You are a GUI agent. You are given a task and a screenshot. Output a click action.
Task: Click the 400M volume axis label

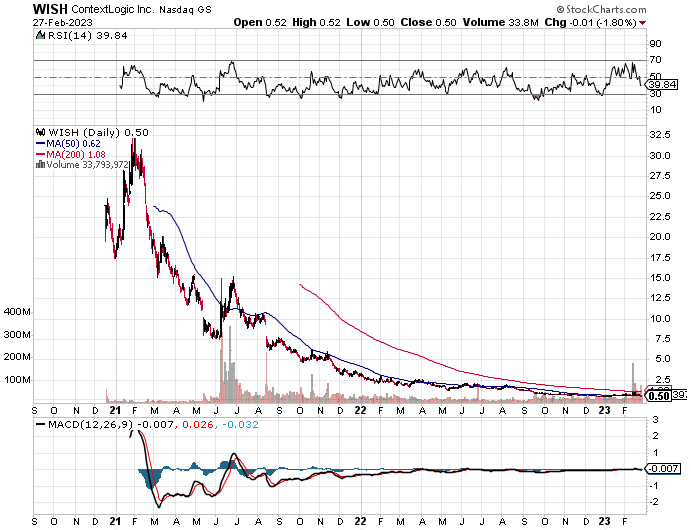(17, 312)
